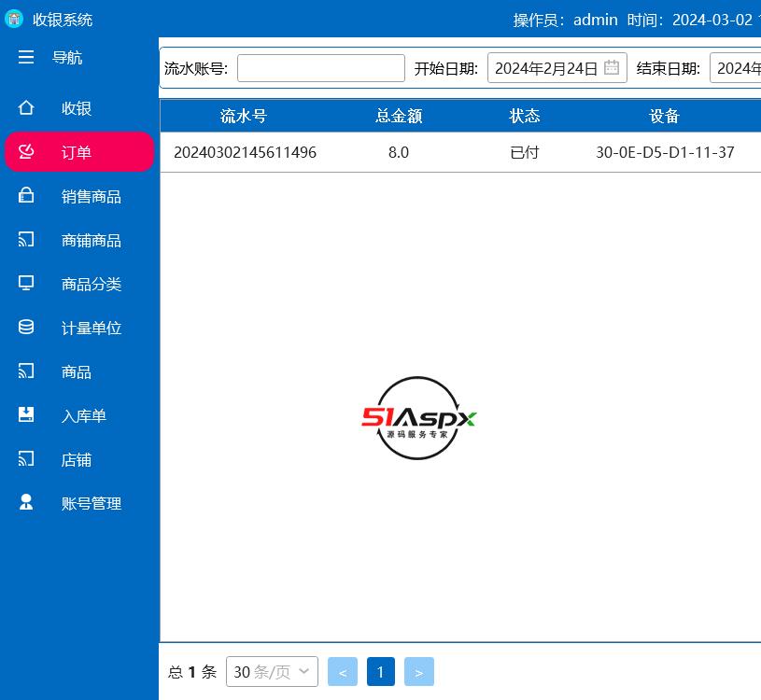This screenshot has height=700, width=761.
Task: Click inside the 流水账号 input field
Action: click(x=321, y=67)
